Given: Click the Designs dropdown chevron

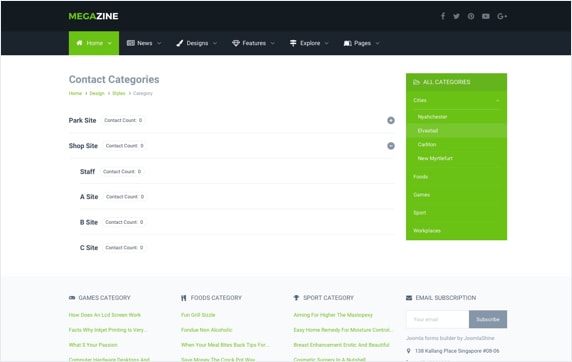Looking at the screenshot, I should point(215,43).
